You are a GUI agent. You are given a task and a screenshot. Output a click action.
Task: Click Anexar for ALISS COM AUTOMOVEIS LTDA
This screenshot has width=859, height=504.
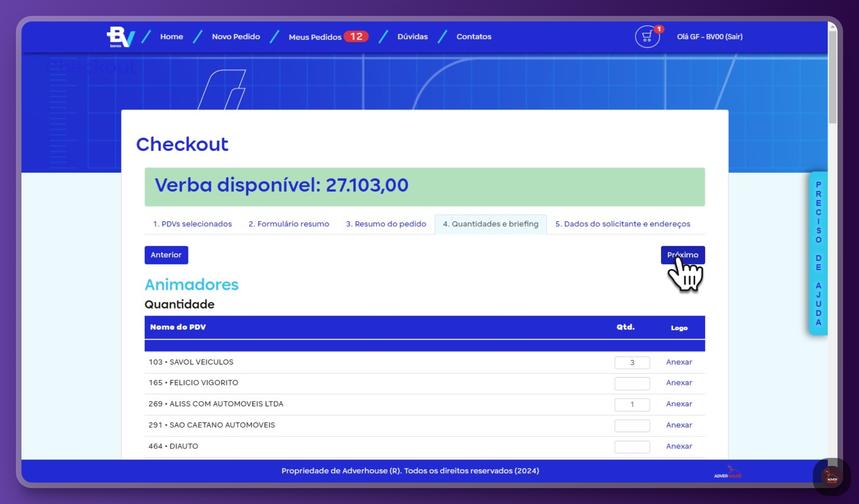tap(679, 404)
